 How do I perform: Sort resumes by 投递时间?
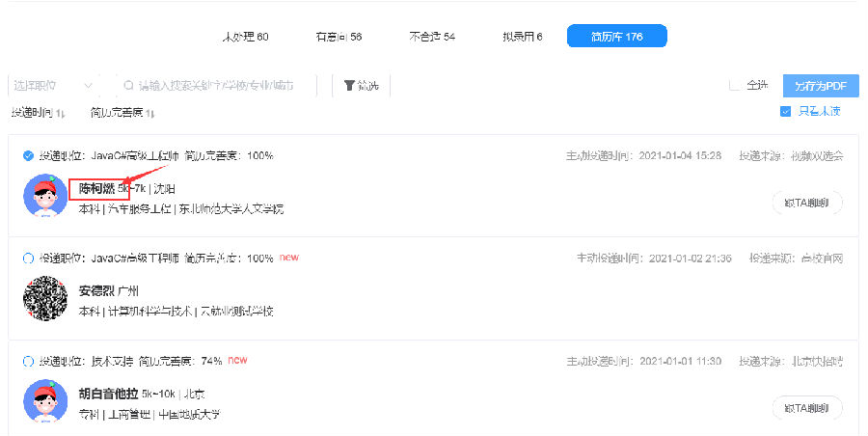tap(38, 113)
